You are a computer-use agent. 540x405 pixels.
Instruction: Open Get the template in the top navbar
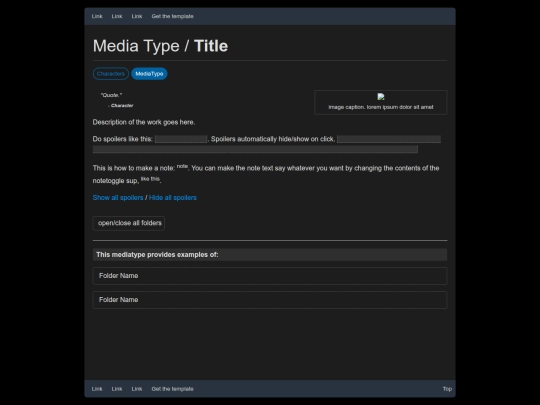tap(173, 16)
